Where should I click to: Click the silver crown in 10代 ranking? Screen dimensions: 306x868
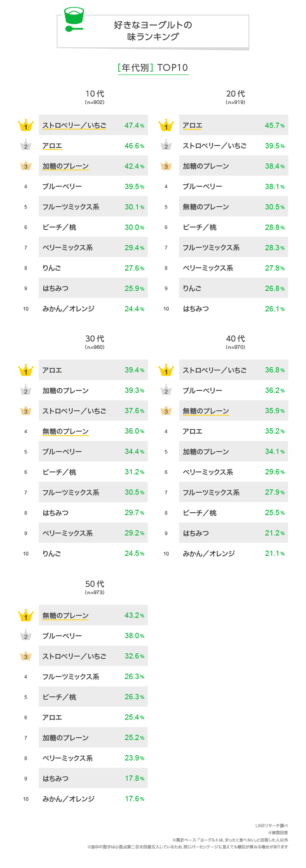[x=25, y=145]
